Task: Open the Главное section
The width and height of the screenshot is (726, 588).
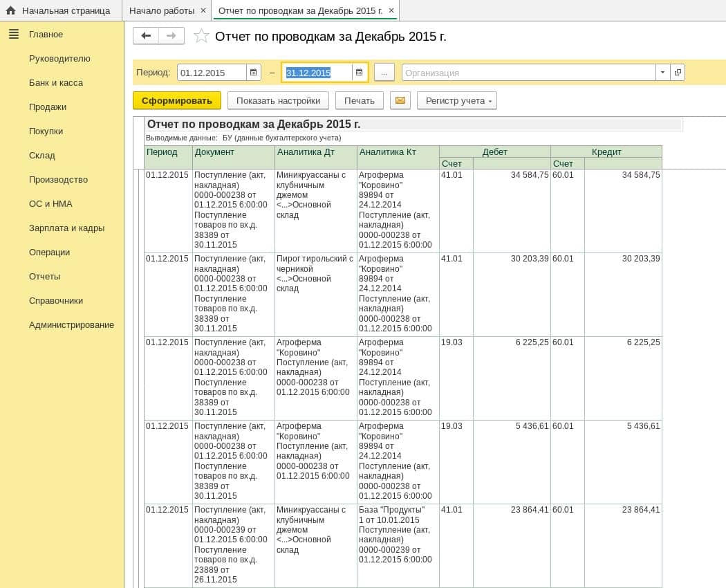Action: pyautogui.click(x=46, y=35)
